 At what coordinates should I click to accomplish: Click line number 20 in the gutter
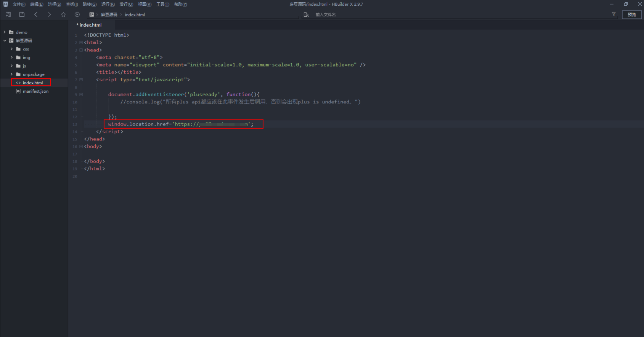coord(75,176)
